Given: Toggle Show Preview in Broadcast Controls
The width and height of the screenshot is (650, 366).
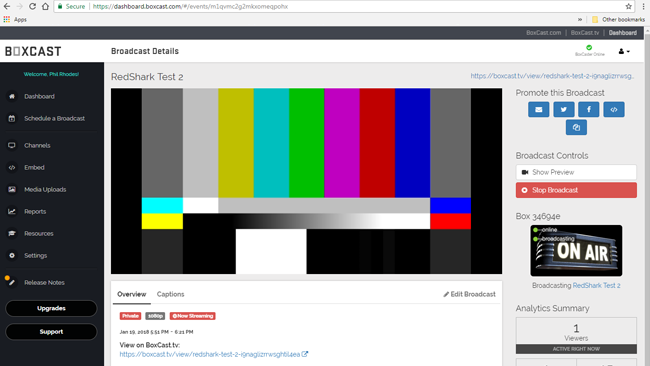Looking at the screenshot, I should coord(576,172).
